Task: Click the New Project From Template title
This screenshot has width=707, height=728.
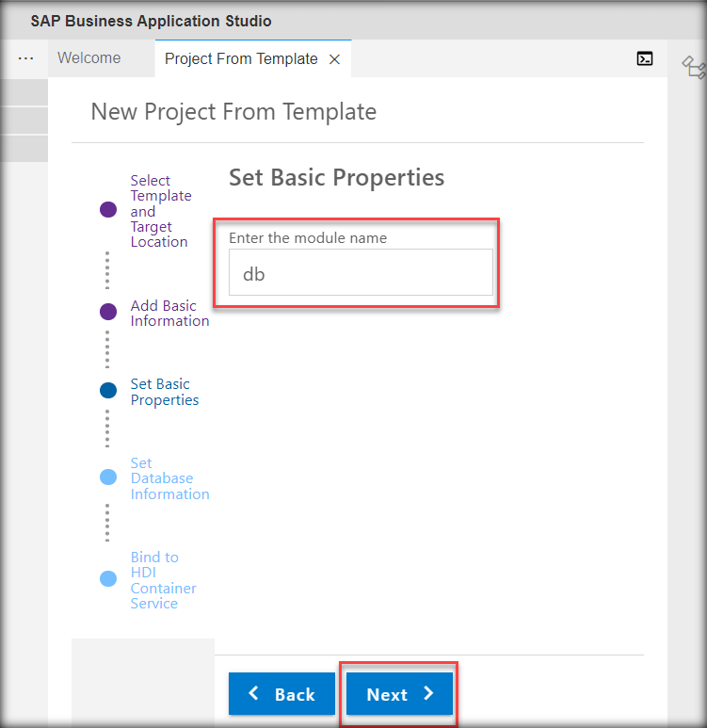Action: 233,112
